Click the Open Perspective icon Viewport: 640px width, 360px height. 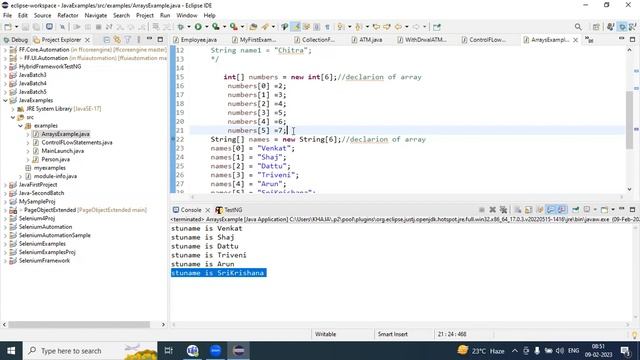[596, 27]
